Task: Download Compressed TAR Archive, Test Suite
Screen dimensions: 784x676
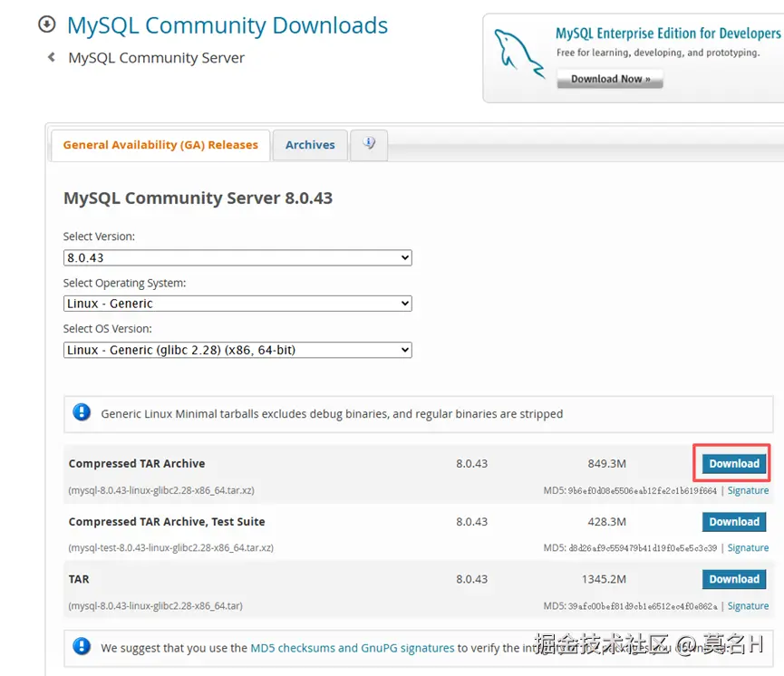Action: point(733,522)
